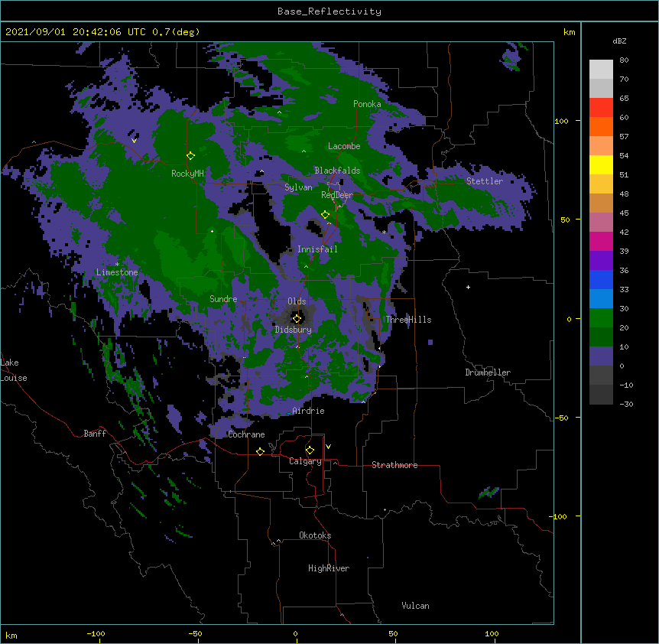Image resolution: width=659 pixels, height=644 pixels.
Task: Pick the bright green 20-30 dBZ swatch
Action: [x=601, y=318]
